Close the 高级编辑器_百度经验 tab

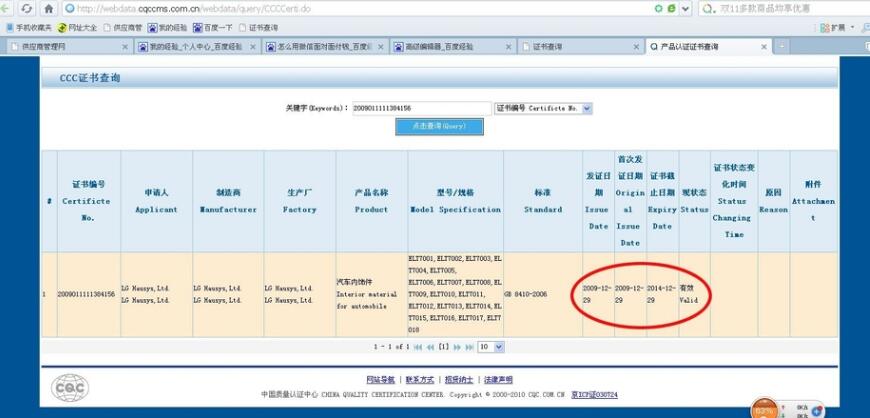(508, 47)
